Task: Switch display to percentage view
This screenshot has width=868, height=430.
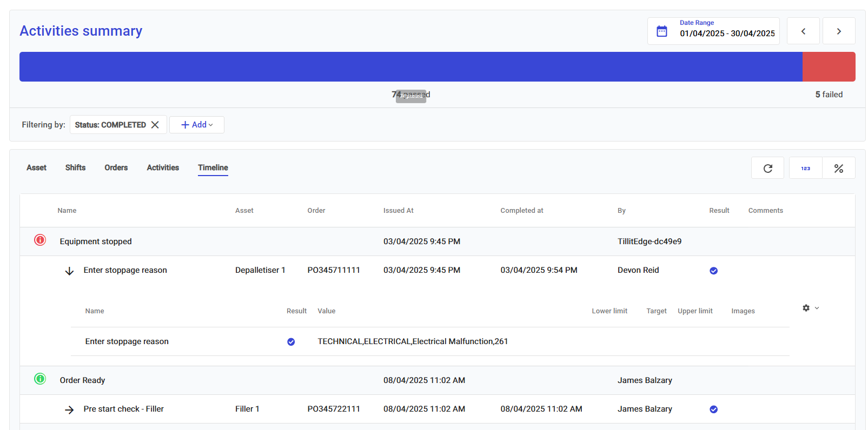Action: [838, 169]
